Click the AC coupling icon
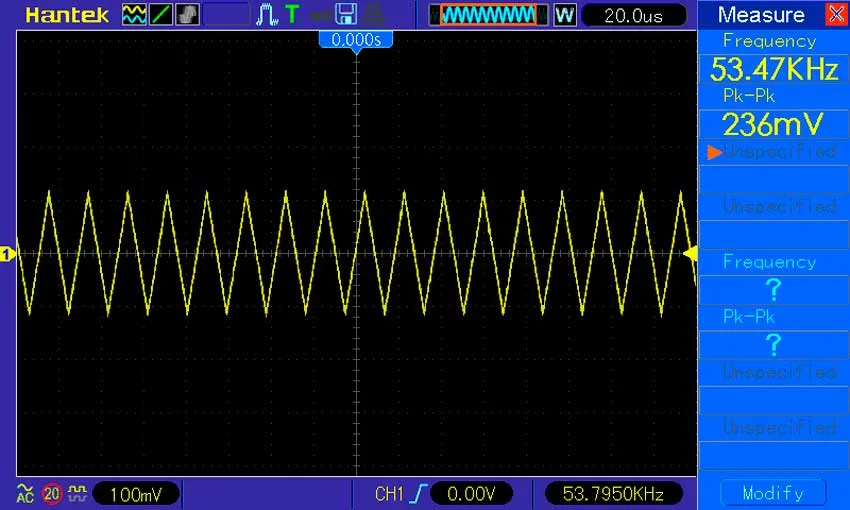 [x=25, y=493]
